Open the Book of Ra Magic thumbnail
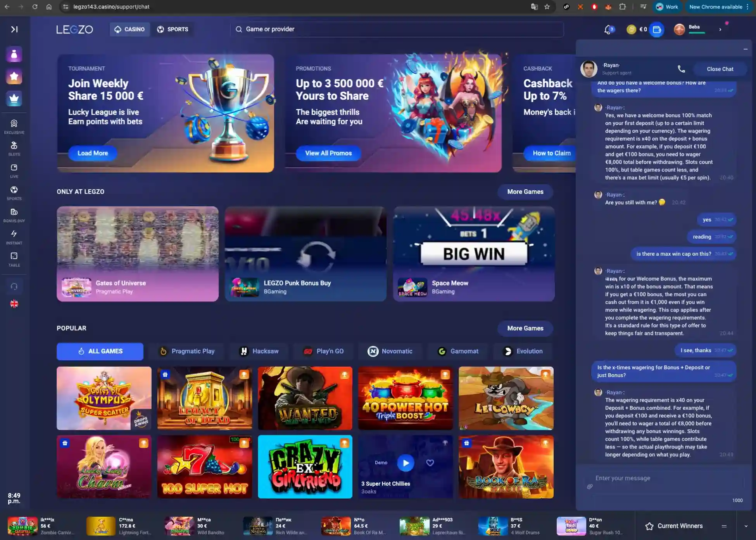The image size is (756, 540). click(x=506, y=467)
